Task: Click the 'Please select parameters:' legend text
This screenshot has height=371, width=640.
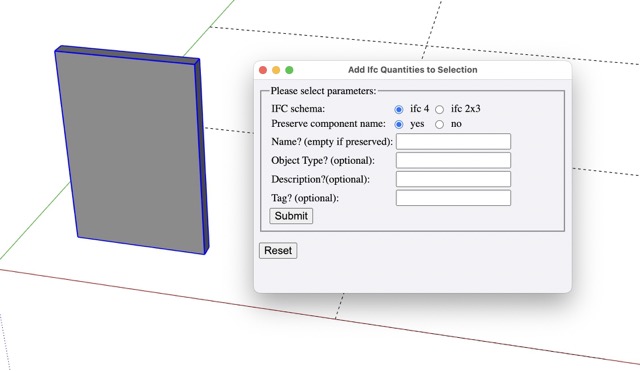Action: tap(323, 91)
